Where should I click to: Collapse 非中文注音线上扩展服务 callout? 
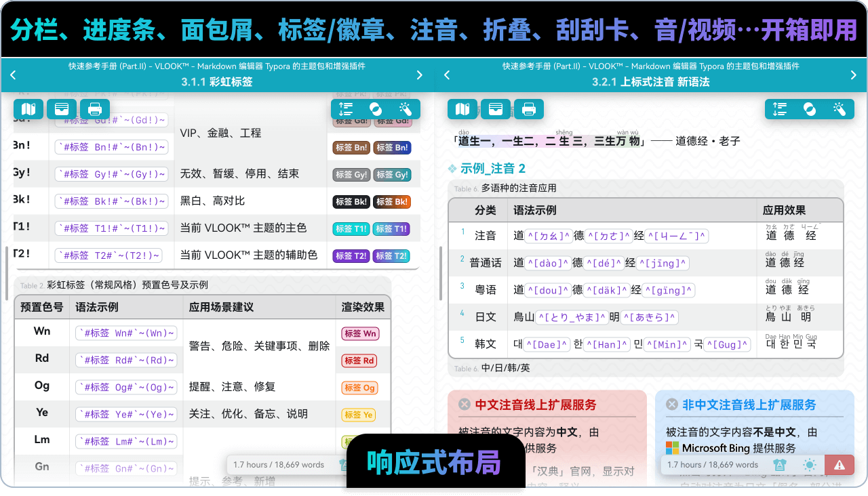(x=672, y=405)
